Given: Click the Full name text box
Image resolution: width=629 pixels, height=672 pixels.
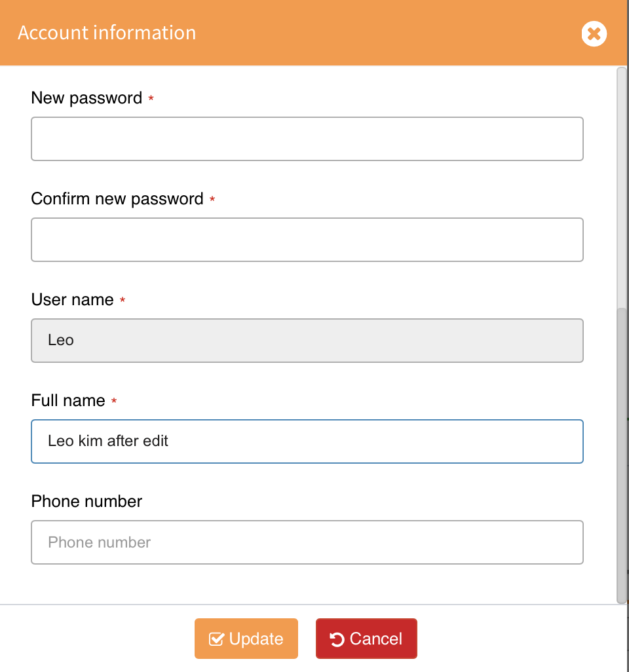Looking at the screenshot, I should point(307,441).
